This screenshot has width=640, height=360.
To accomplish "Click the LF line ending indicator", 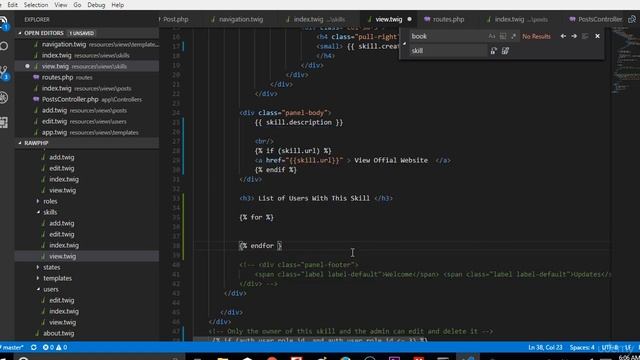I will pos(628,347).
